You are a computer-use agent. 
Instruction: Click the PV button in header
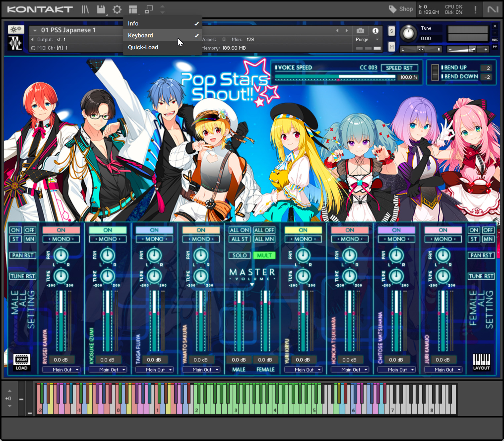[495, 47]
